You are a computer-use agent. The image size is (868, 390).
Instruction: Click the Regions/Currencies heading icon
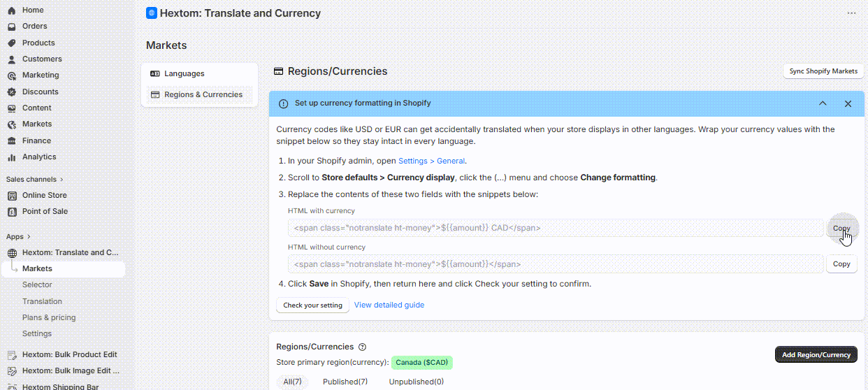click(278, 71)
